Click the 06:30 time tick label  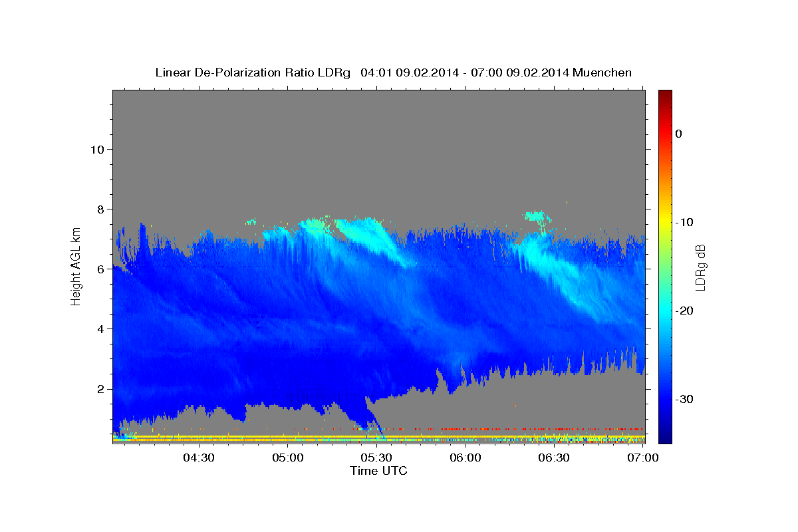pos(554,458)
